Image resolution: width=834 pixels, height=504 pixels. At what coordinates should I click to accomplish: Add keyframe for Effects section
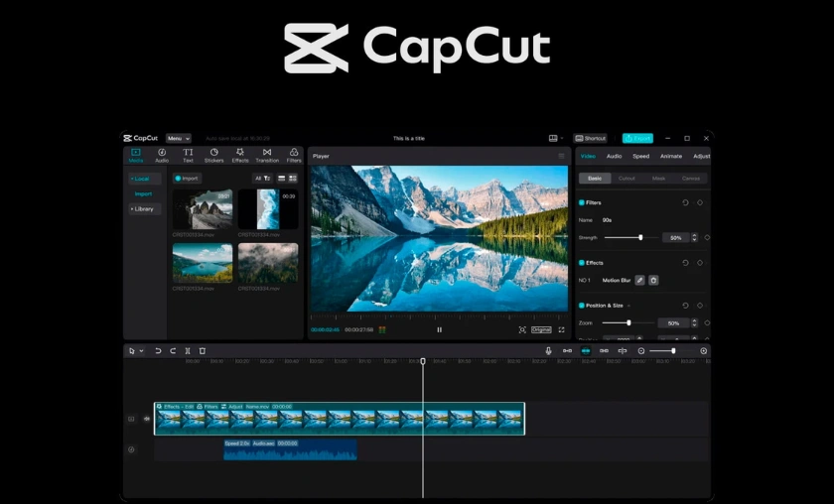pyautogui.click(x=700, y=263)
